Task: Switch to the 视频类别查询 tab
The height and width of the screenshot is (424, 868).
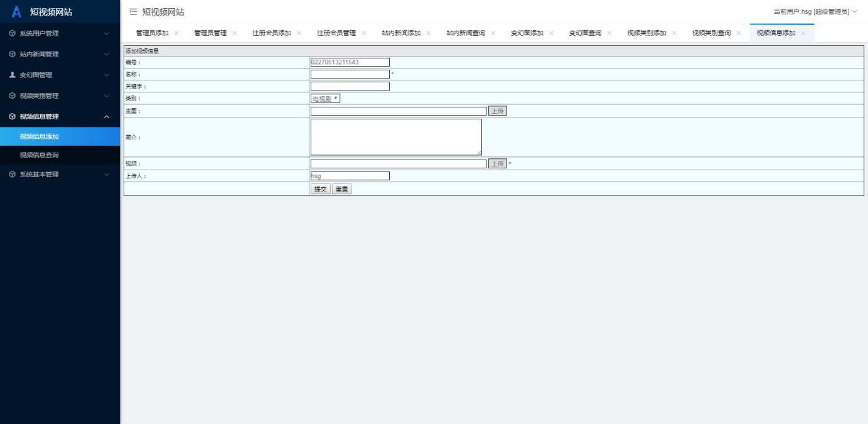Action: point(711,33)
